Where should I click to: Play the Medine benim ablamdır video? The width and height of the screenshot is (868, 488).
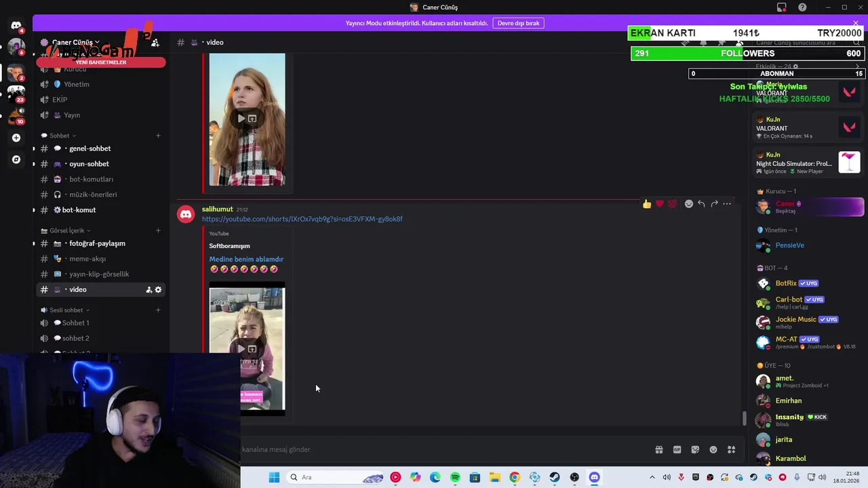click(241, 348)
